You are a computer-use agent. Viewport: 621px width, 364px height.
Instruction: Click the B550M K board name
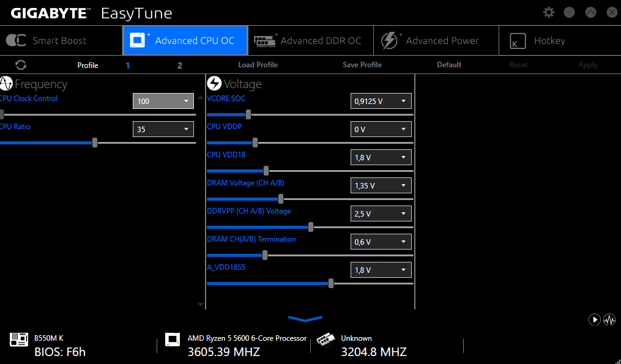point(49,338)
